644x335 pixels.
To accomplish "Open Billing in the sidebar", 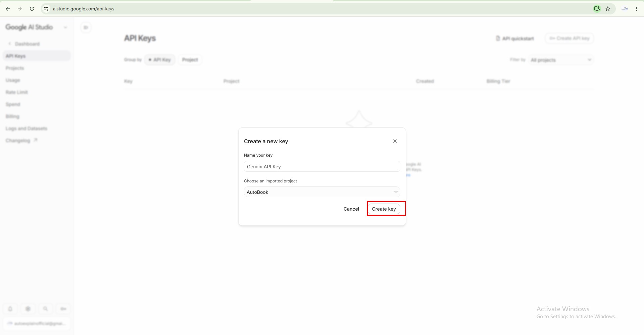I will pos(12,116).
